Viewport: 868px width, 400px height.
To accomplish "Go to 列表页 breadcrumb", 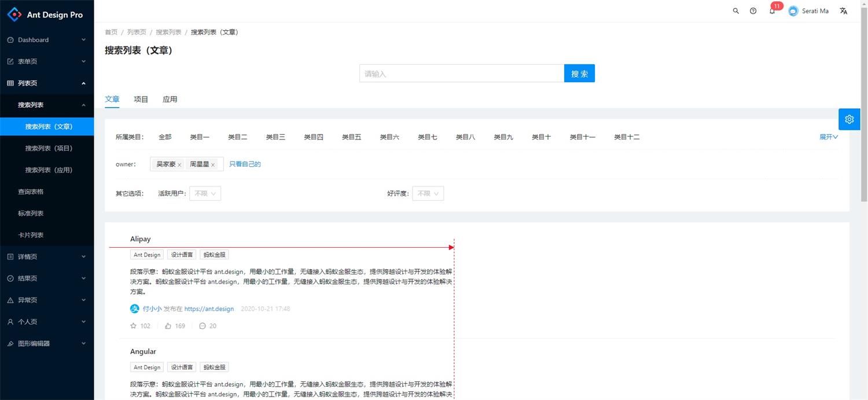I will [x=137, y=32].
